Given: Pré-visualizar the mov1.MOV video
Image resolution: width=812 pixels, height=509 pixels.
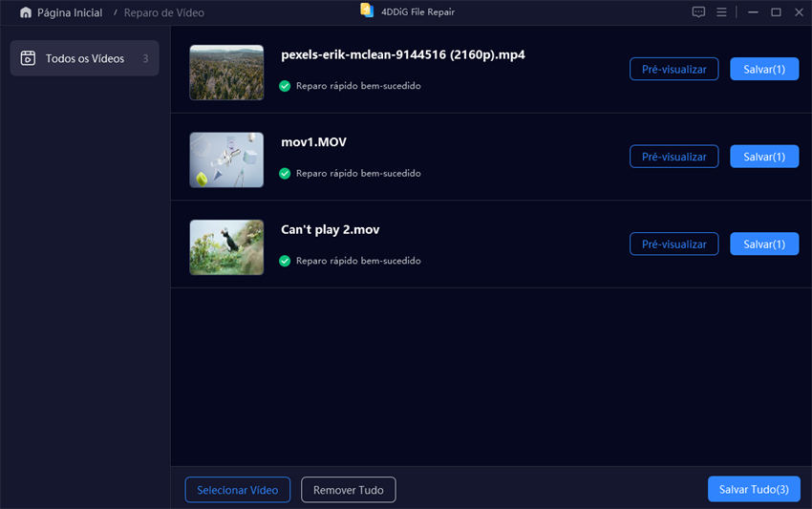Looking at the screenshot, I should (673, 157).
